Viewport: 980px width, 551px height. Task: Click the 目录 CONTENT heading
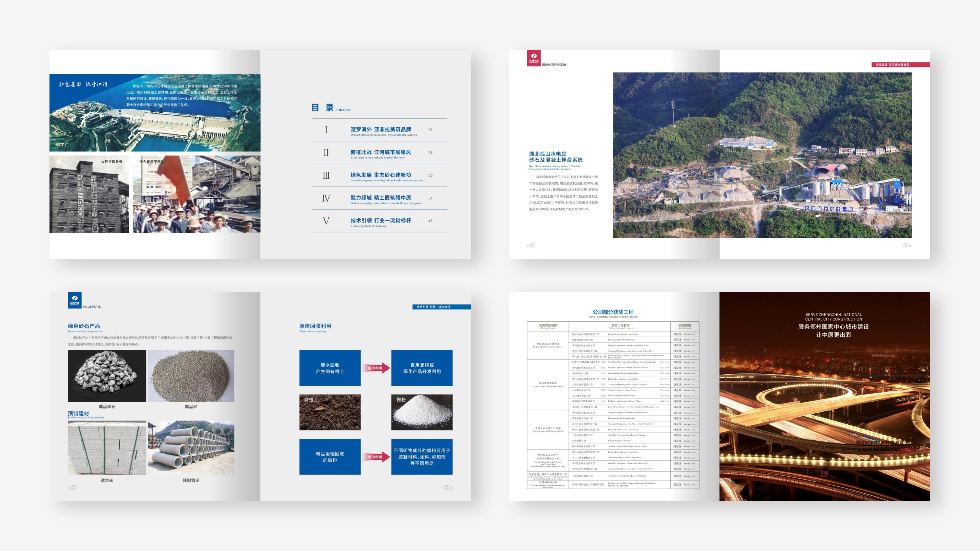point(331,108)
